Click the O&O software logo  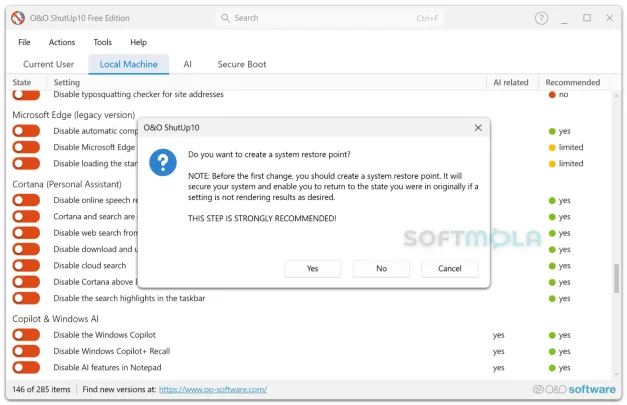pyautogui.click(x=574, y=389)
